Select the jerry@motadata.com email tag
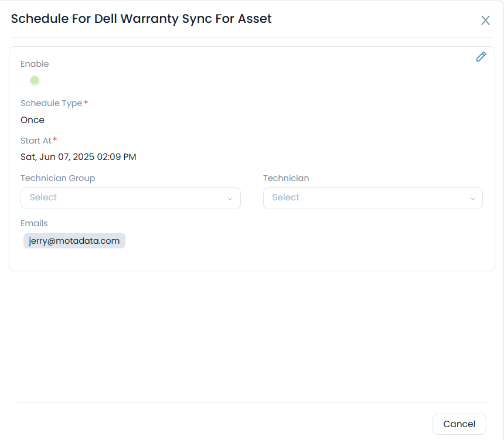The height and width of the screenshot is (440, 504). 74,241
